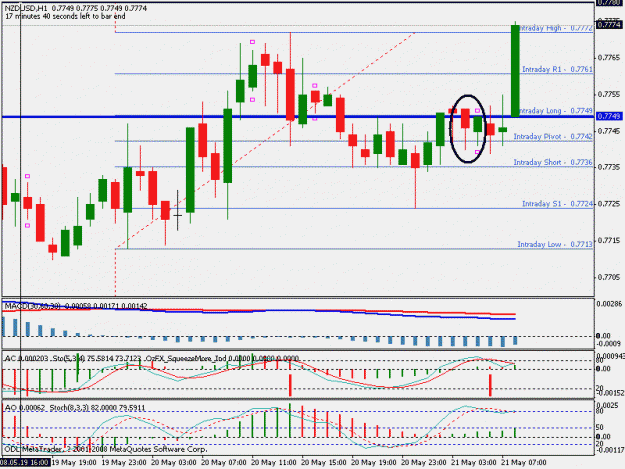Click the 0.7765 price axis value
The image size is (625, 469).
(609, 58)
